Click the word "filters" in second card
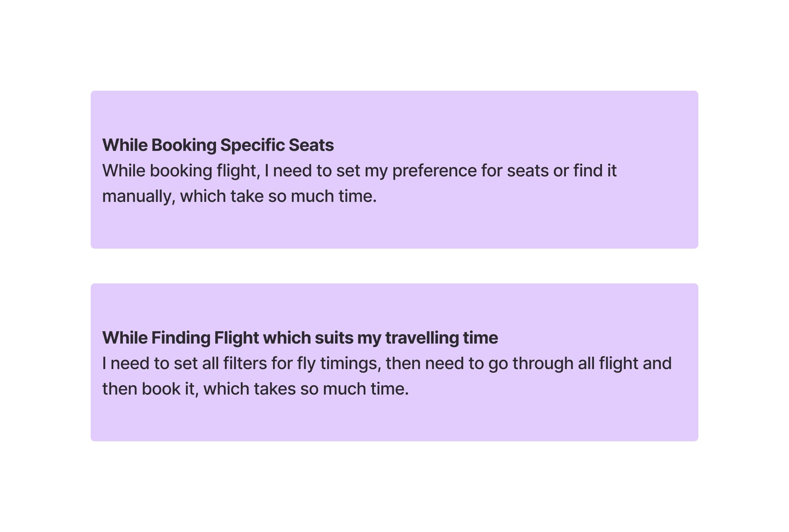The width and height of the screenshot is (789, 532). pyautogui.click(x=245, y=364)
